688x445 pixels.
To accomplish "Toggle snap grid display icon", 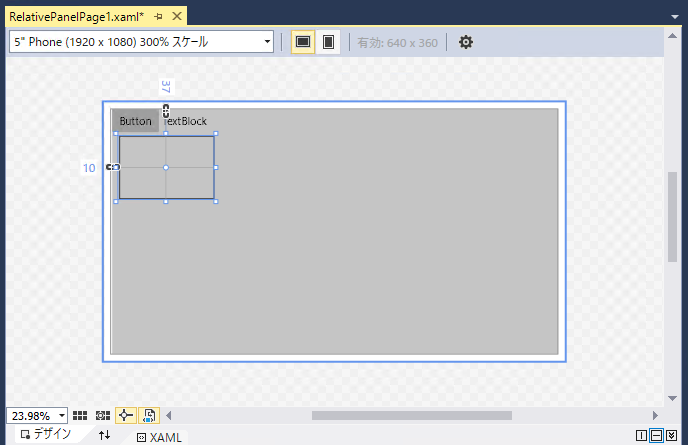I will point(80,415).
